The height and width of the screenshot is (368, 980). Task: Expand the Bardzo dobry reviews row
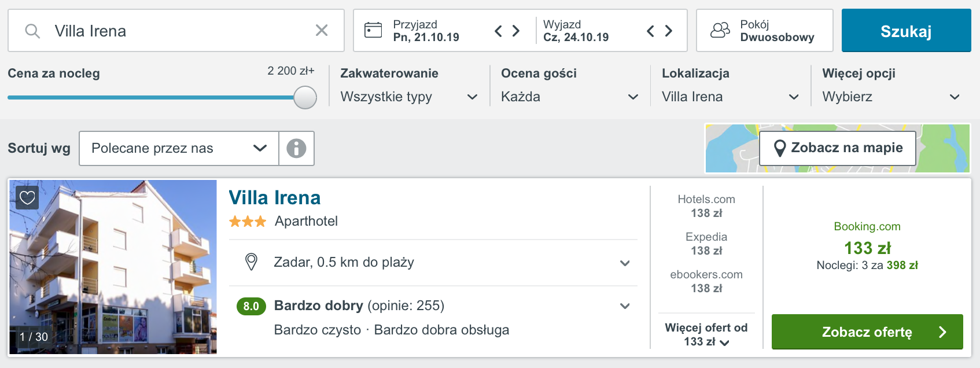433,317
